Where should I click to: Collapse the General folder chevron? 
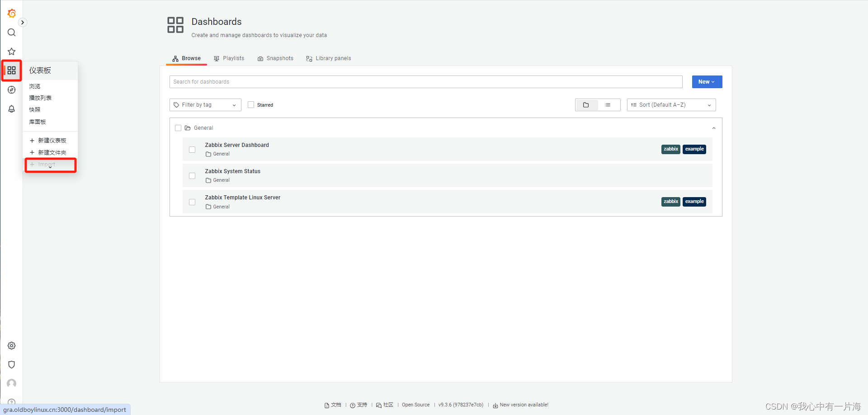coord(714,128)
